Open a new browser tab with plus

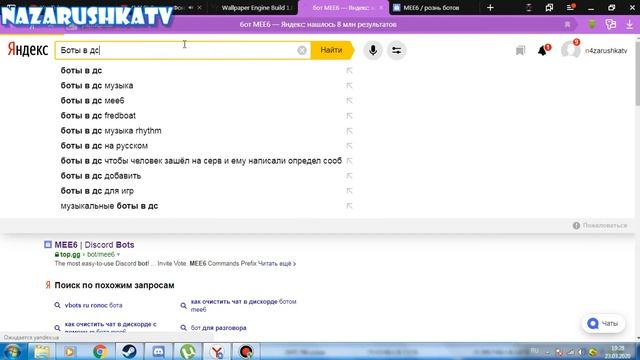pos(490,8)
